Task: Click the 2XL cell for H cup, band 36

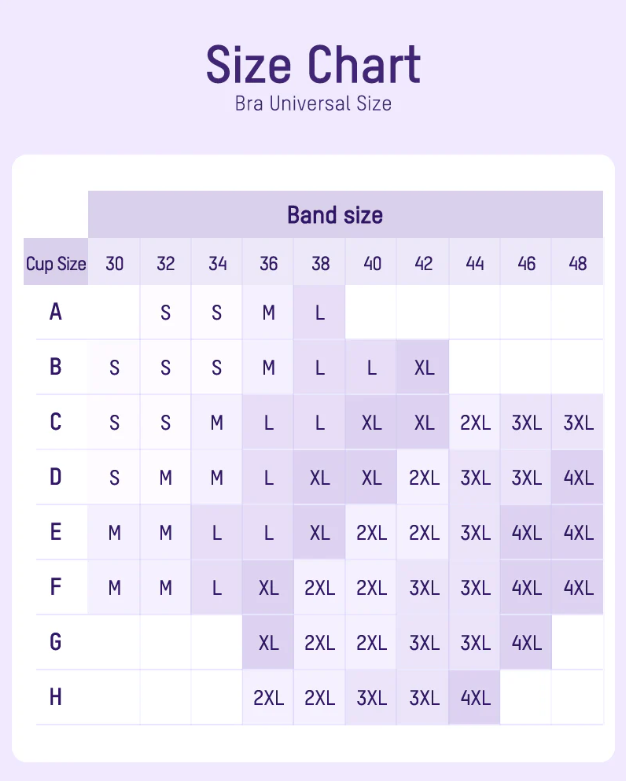Action: pos(268,697)
